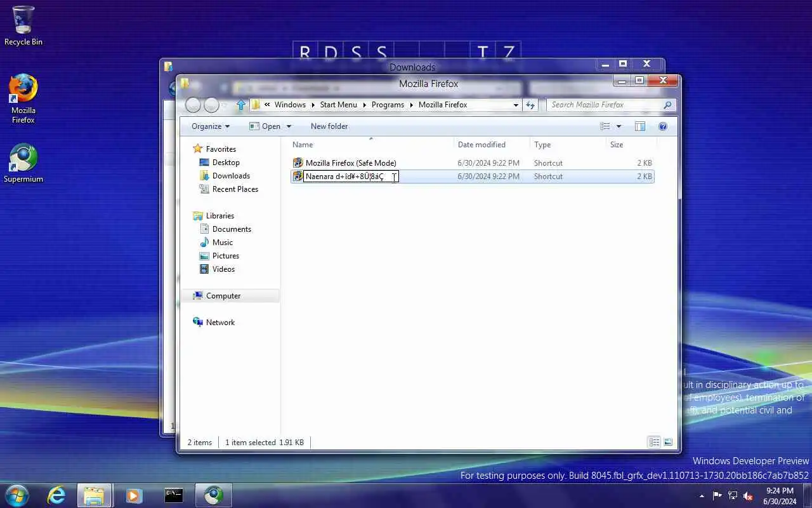The width and height of the screenshot is (812, 508).
Task: Click the Action Center flag tray icon
Action: point(717,496)
